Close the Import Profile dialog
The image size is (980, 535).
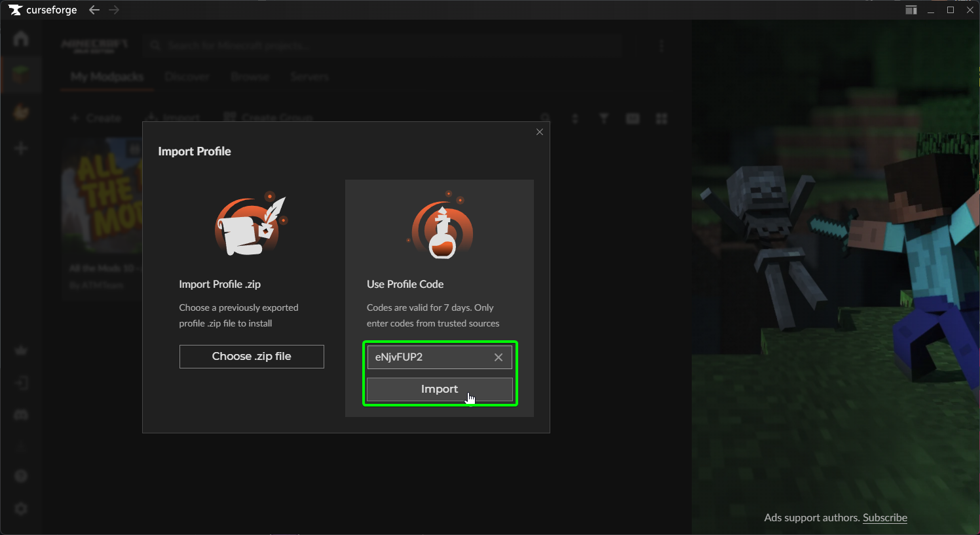(540, 132)
